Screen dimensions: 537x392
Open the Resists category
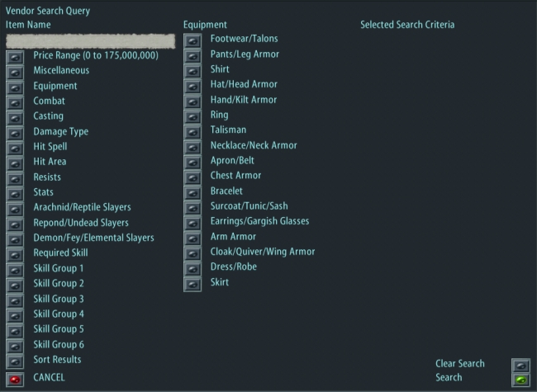(x=15, y=179)
